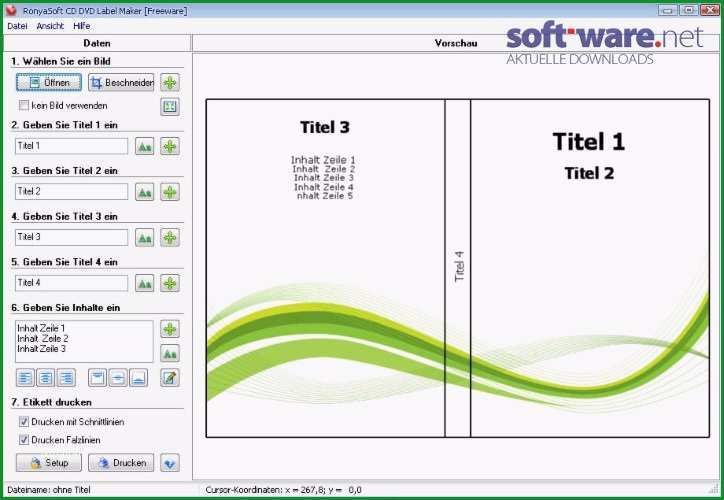Image resolution: width=724 pixels, height=500 pixels.
Task: Select rotated Titel 4 spine text in preview
Action: (459, 266)
